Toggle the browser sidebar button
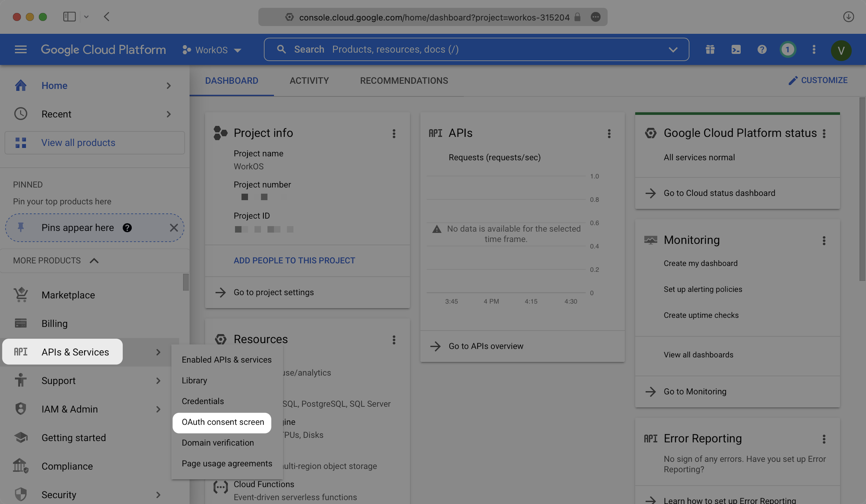 (69, 16)
